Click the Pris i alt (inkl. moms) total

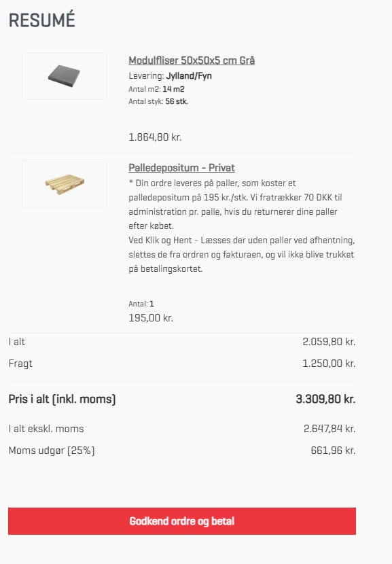[63, 399]
